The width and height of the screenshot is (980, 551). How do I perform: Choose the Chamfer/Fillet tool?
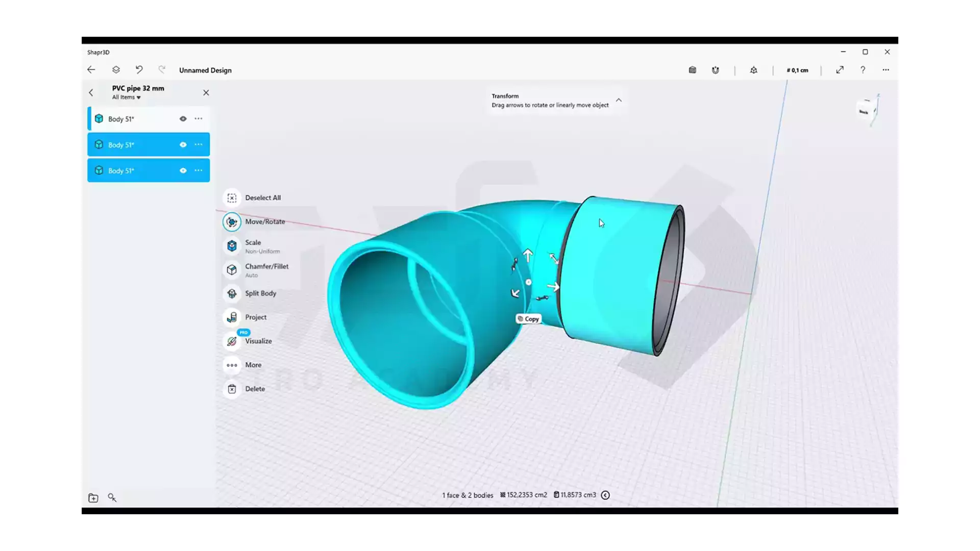pyautogui.click(x=232, y=270)
